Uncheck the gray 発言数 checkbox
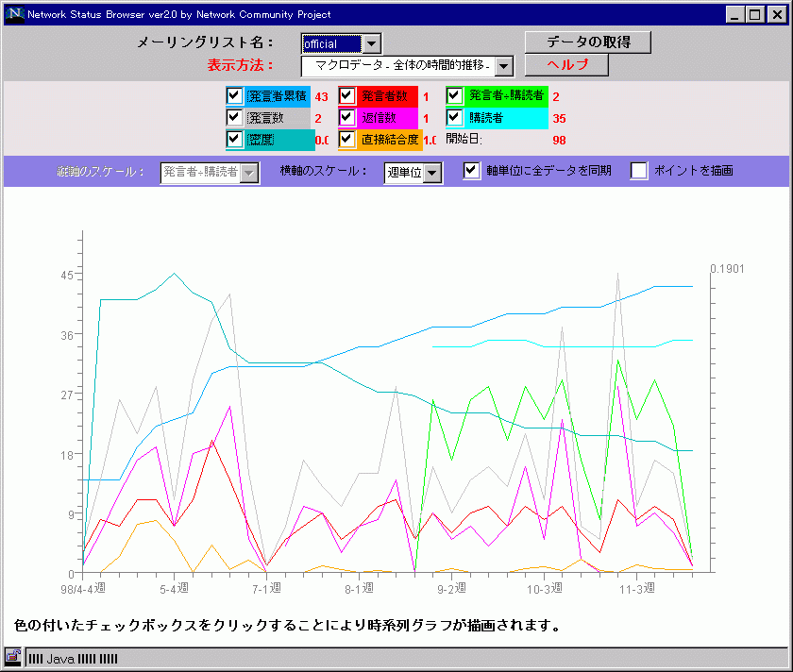Screen dimensions: 793x672 235,118
